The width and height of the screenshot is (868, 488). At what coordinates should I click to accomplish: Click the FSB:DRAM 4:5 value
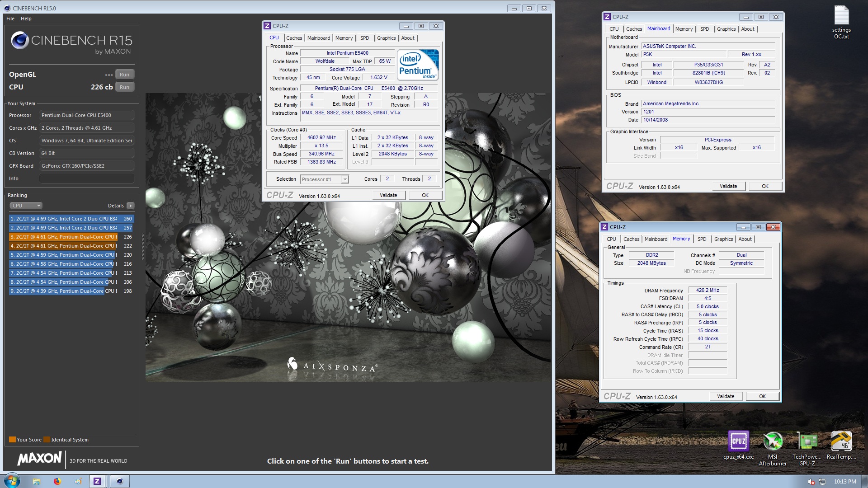click(708, 299)
